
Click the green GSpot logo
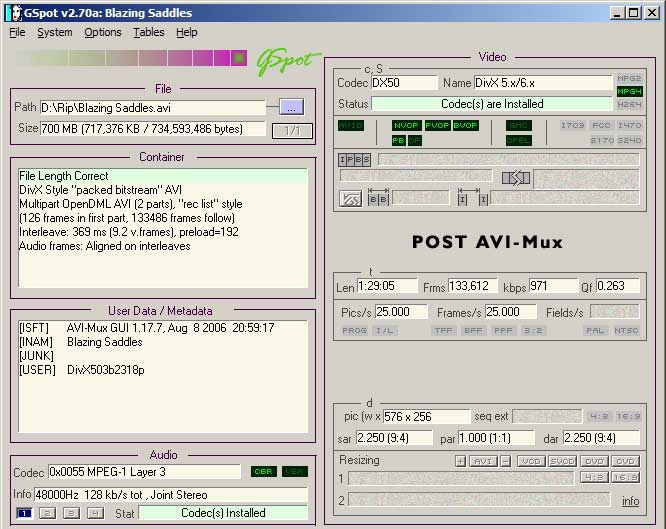point(288,62)
